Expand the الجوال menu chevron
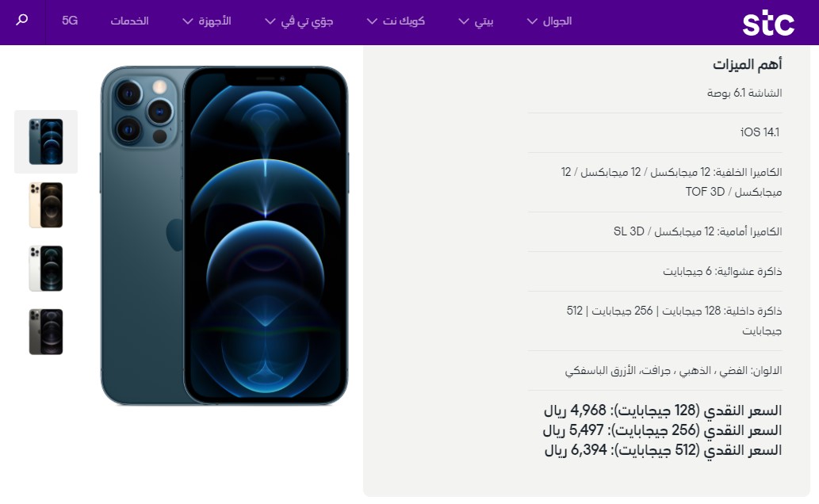Image resolution: width=819 pixels, height=504 pixels. [x=532, y=21]
